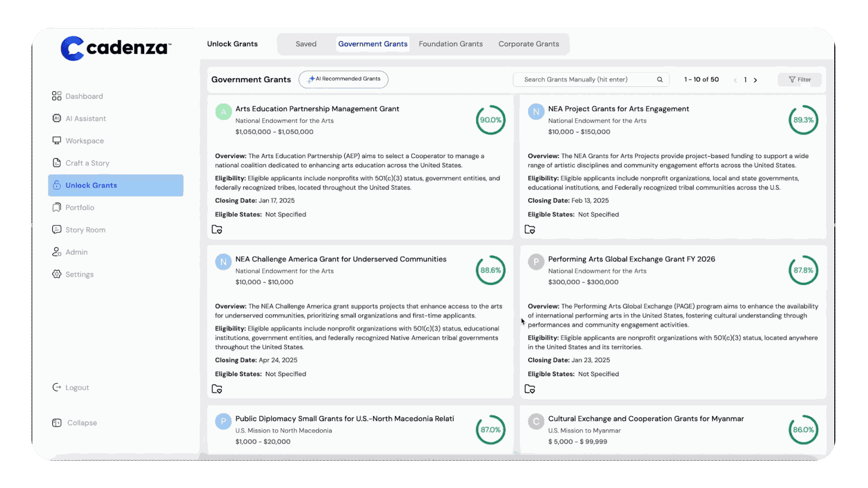The width and height of the screenshot is (868, 488).
Task: Click the '$1,000 - $20,000' amount
Action: tap(263, 442)
